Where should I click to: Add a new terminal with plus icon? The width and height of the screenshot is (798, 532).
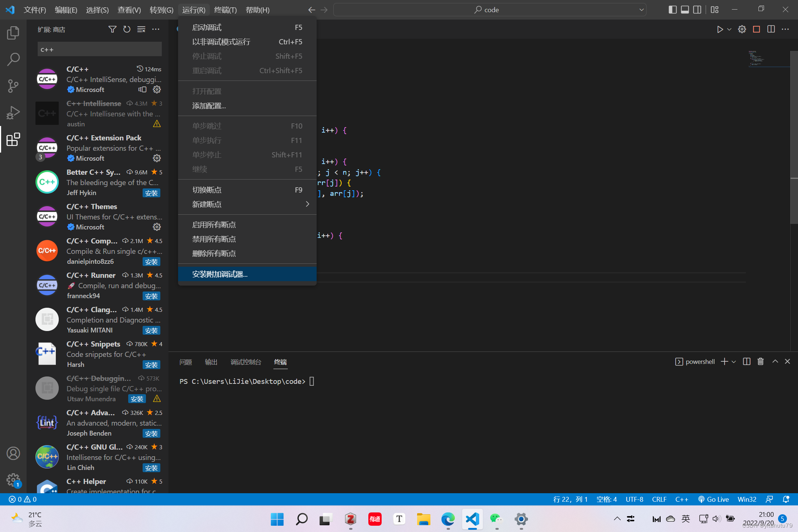click(x=724, y=361)
